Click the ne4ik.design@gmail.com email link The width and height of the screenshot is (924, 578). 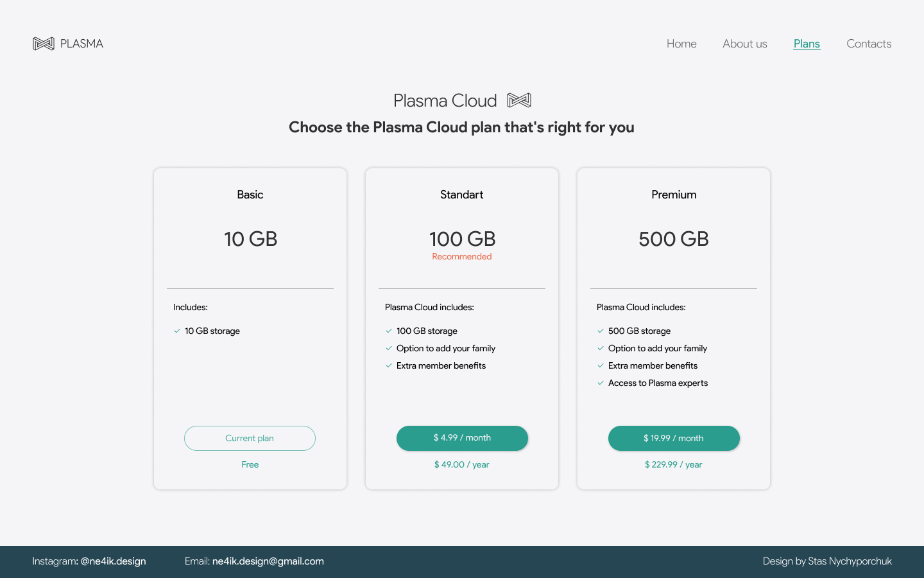[x=268, y=561]
